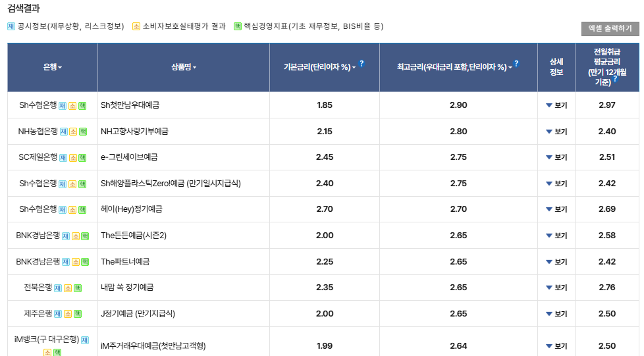
Task: Open 재 disclosure icon for Sh첫만남우대예금 row
Action: coord(63,105)
